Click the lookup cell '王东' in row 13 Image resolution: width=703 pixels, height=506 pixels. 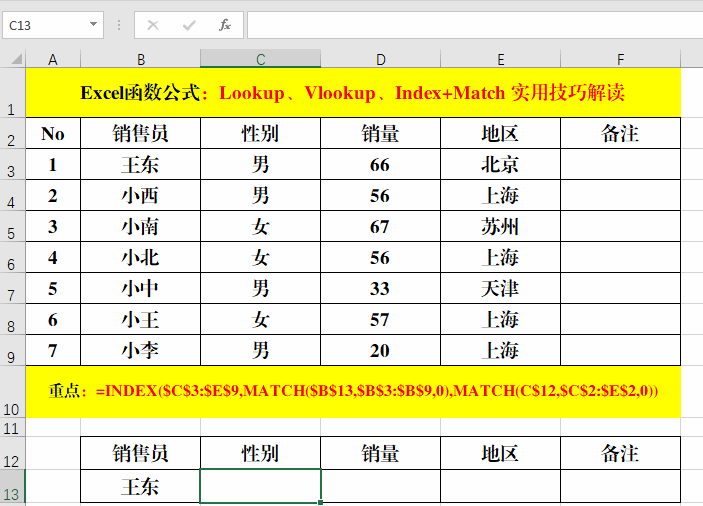coord(140,486)
